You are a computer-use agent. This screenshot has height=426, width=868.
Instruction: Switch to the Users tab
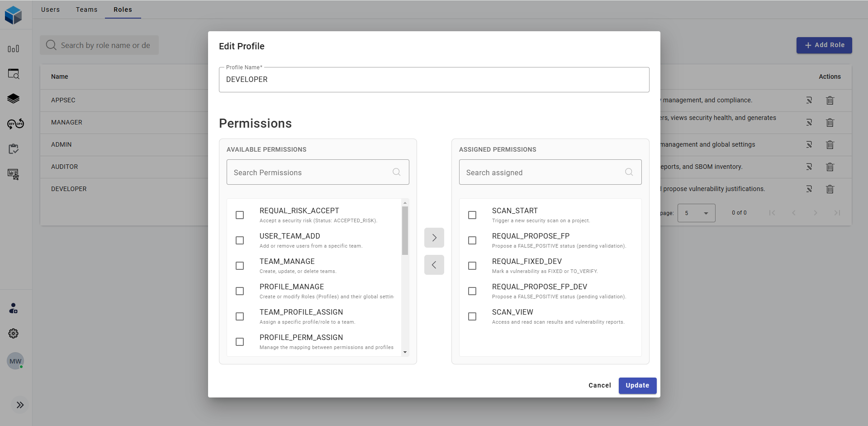click(x=50, y=10)
